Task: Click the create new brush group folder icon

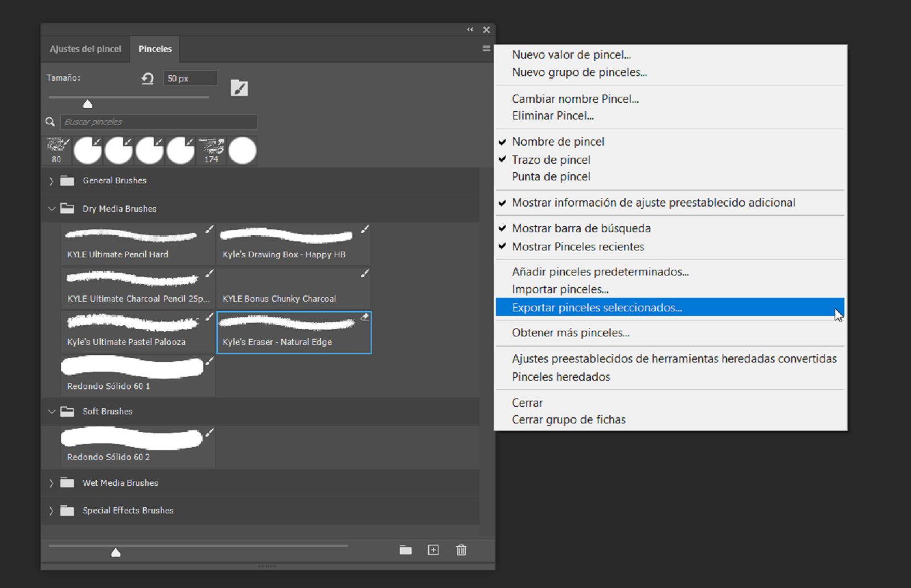Action: (x=406, y=550)
